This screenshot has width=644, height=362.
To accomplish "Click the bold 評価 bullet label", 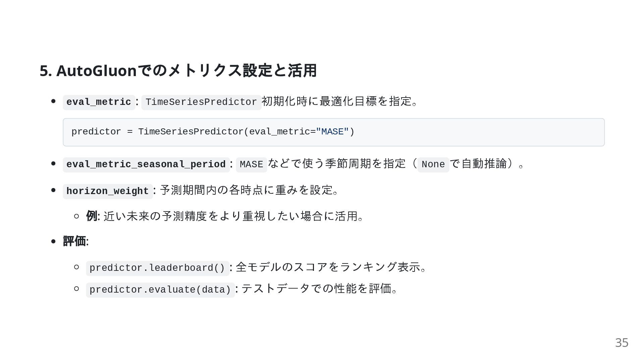I will (74, 241).
